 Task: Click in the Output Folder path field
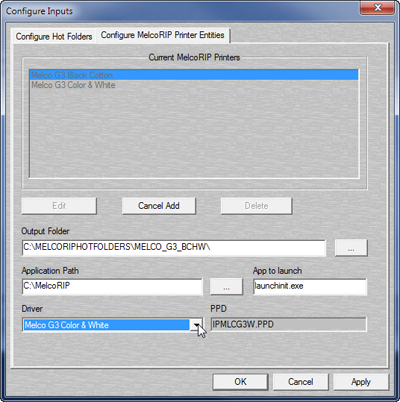[174, 248]
